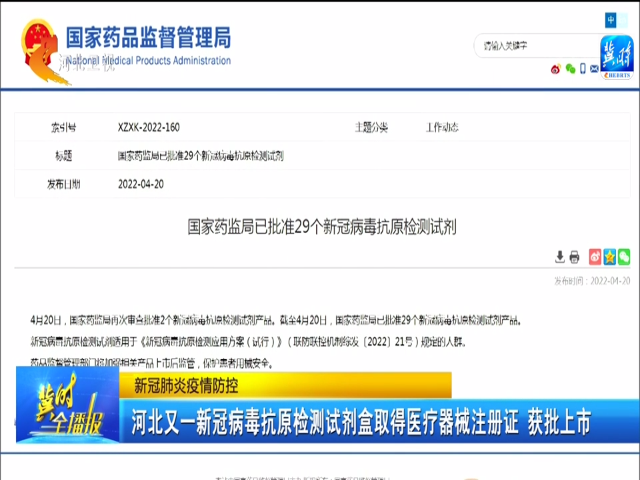This screenshot has width=640, height=480.
Task: Select the 中 Chinese language button
Action: [x=611, y=20]
